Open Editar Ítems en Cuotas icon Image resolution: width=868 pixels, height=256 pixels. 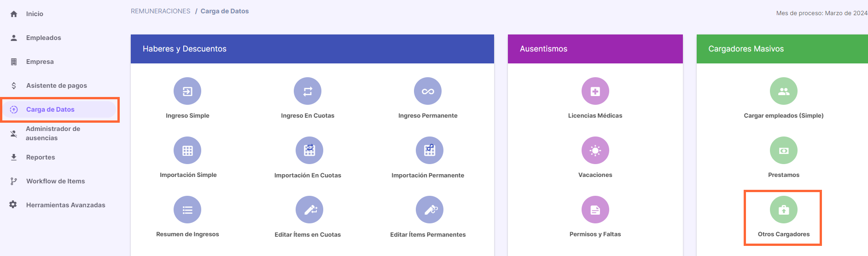pos(309,210)
